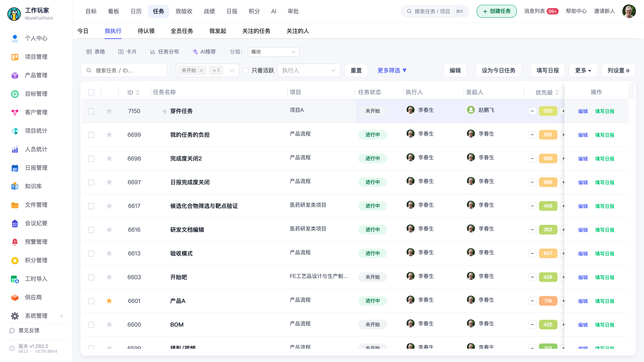Open 客户管理 sidebar icon
The width and height of the screenshot is (644, 362).
tap(15, 112)
